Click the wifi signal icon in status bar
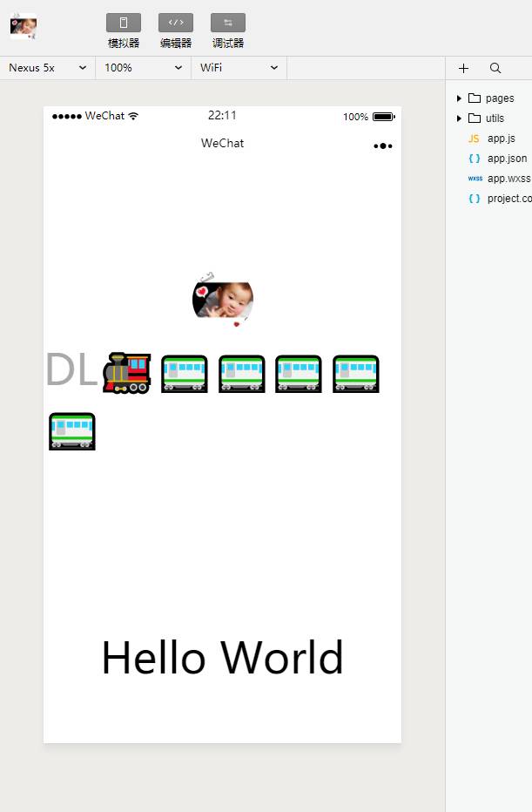 [x=133, y=116]
